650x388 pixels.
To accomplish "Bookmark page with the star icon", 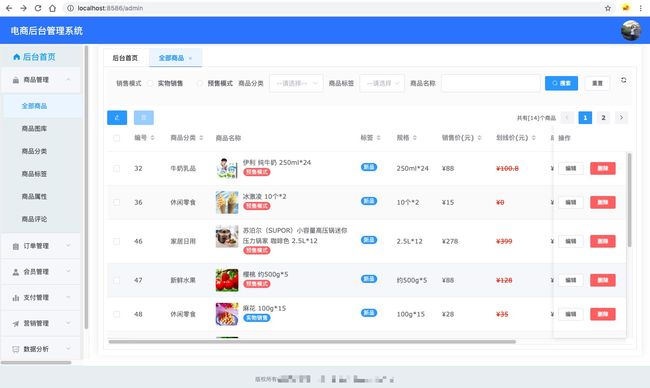I will pos(608,8).
